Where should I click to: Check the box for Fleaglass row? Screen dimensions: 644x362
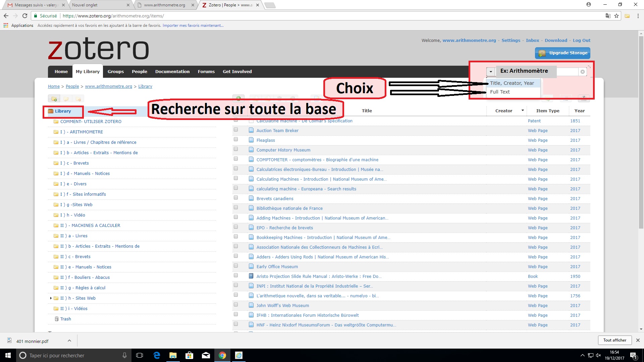click(236, 139)
